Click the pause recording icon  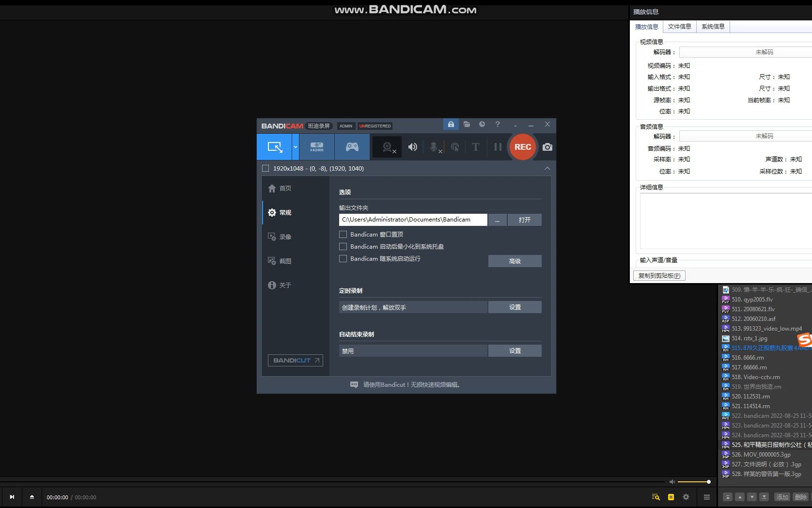(x=498, y=147)
